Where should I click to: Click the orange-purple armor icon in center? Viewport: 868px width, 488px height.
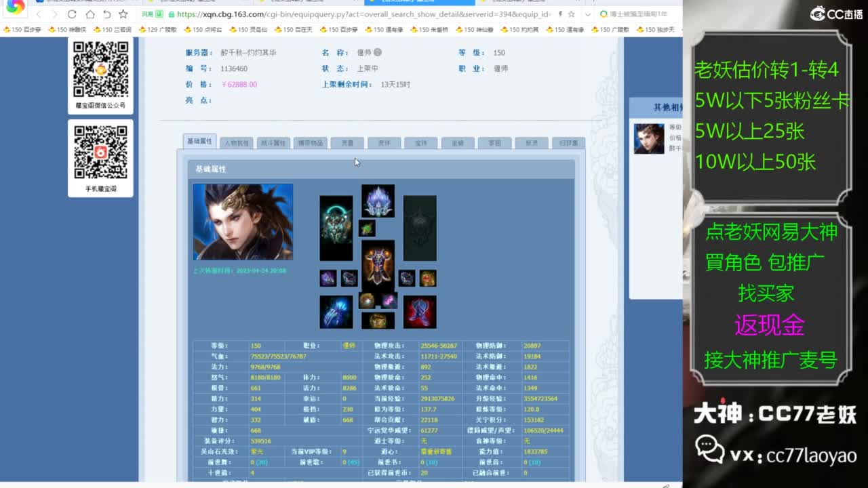click(378, 265)
